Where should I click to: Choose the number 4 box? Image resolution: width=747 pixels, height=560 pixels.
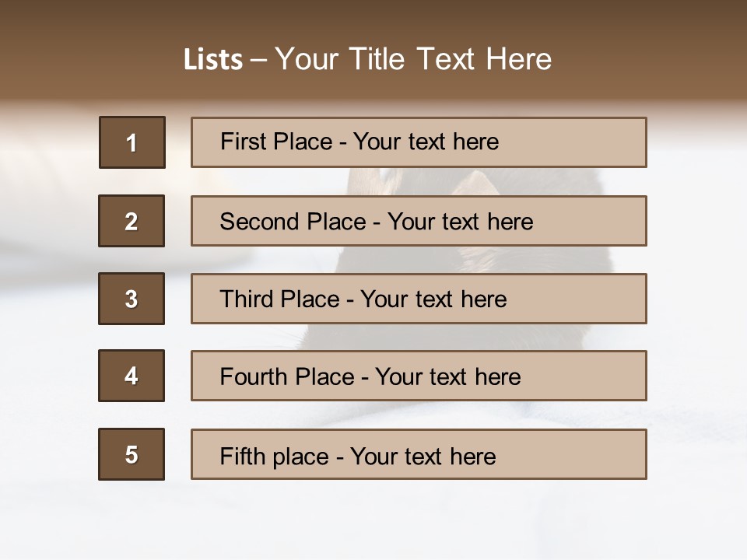(x=132, y=376)
